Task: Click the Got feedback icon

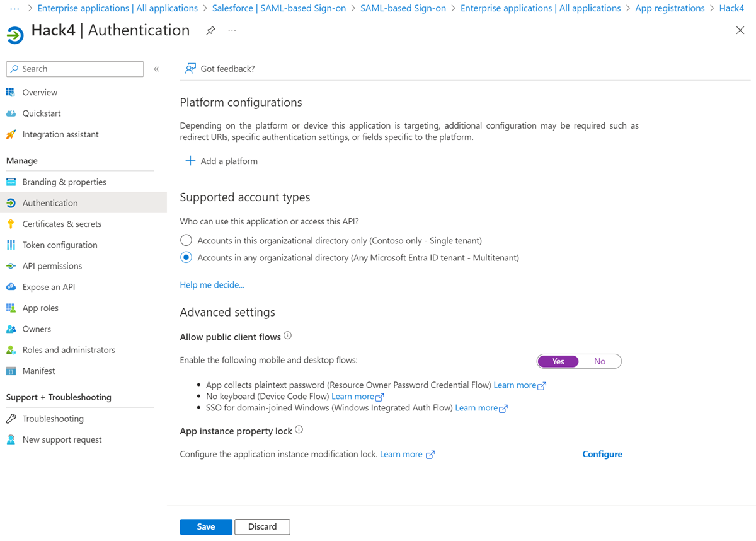Action: click(190, 68)
